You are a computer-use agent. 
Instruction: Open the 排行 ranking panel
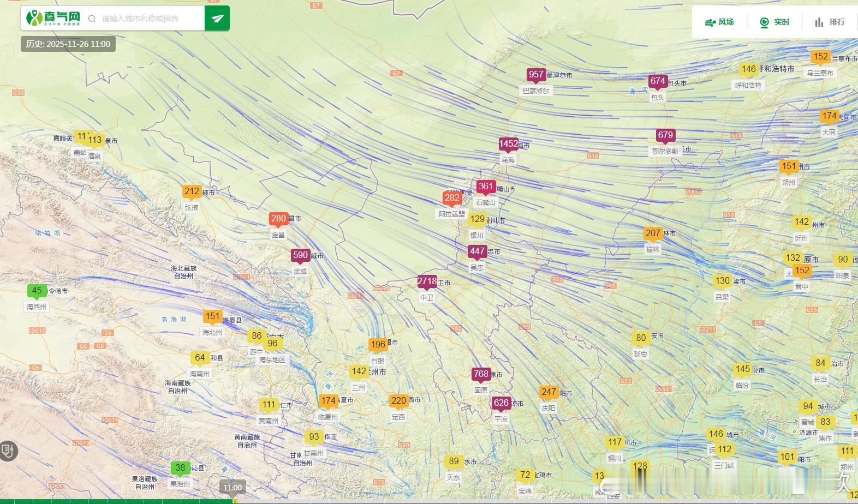point(830,22)
